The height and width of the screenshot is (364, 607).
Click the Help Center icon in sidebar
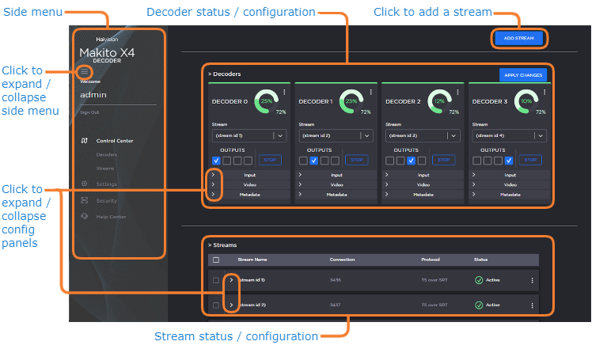tap(84, 217)
